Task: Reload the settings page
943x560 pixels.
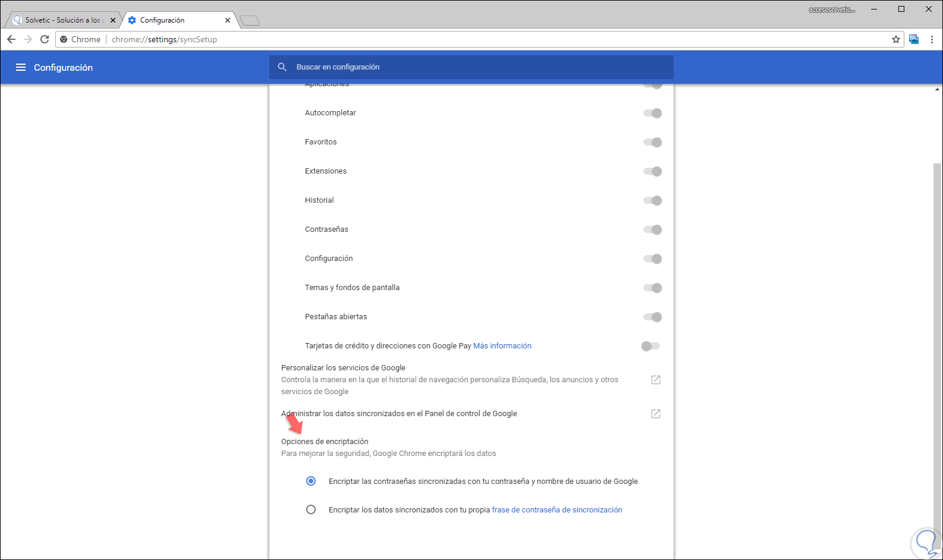Action: pyautogui.click(x=45, y=39)
